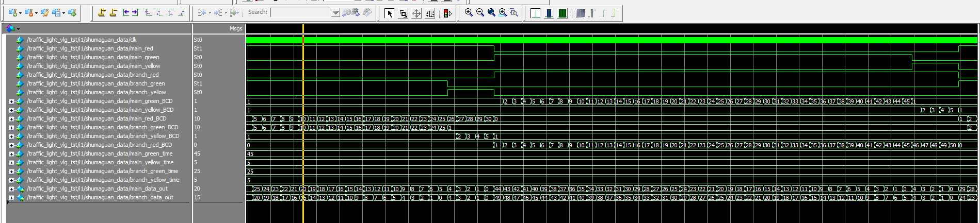Click the traffic light stop-drawing icon
980x223 pixels.
point(447,13)
